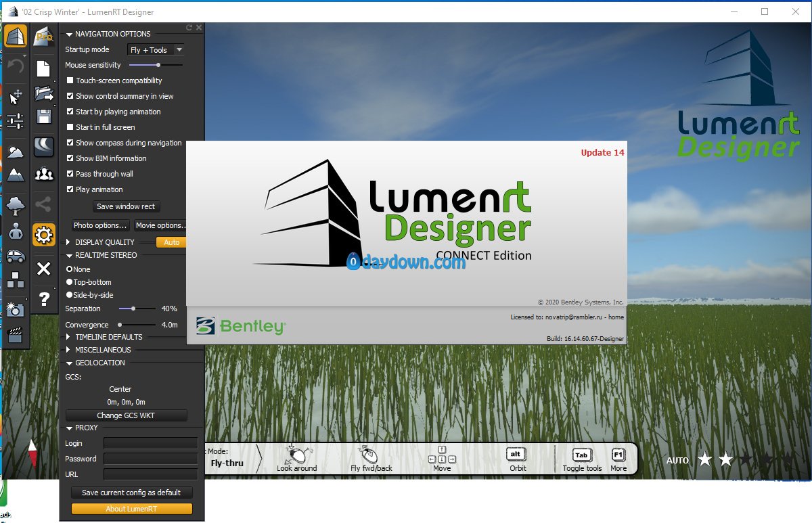The width and height of the screenshot is (812, 523).
Task: Click Save current config as default
Action: tap(131, 493)
